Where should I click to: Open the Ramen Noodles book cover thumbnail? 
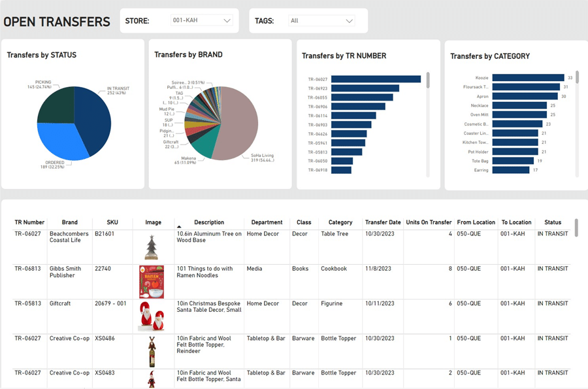coord(152,282)
